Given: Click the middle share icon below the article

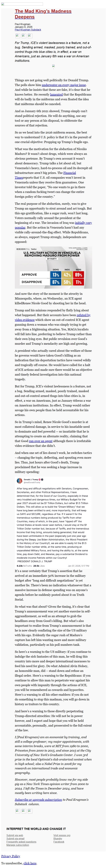Looking at the screenshot, I should tap(24, 811).
